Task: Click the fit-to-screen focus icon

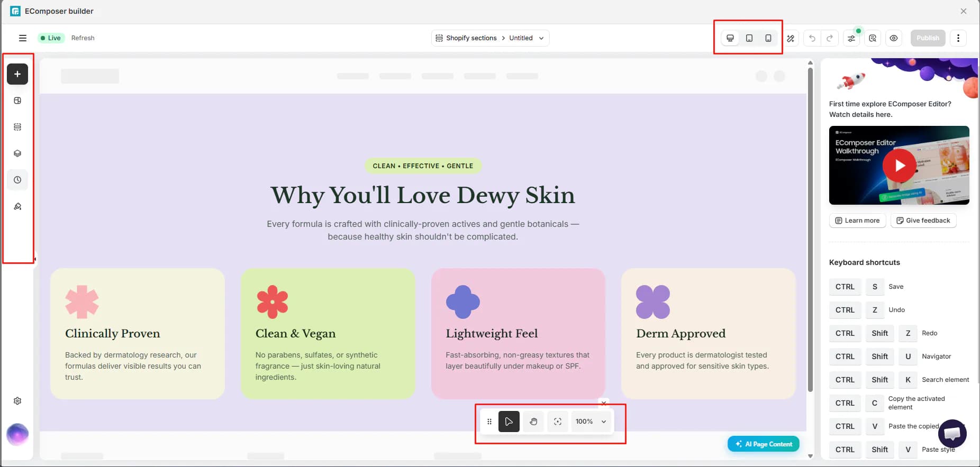Action: [x=558, y=422]
